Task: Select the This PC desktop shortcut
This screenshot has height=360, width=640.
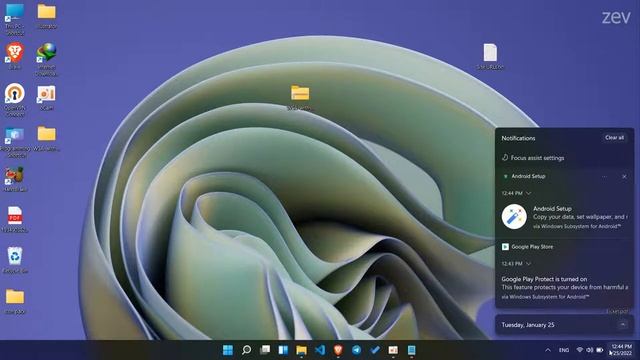Action: pyautogui.click(x=15, y=19)
